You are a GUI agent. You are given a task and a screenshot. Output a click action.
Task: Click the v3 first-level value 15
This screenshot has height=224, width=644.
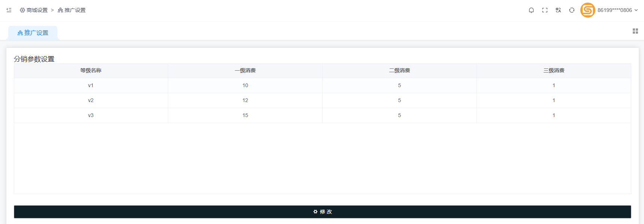(245, 115)
